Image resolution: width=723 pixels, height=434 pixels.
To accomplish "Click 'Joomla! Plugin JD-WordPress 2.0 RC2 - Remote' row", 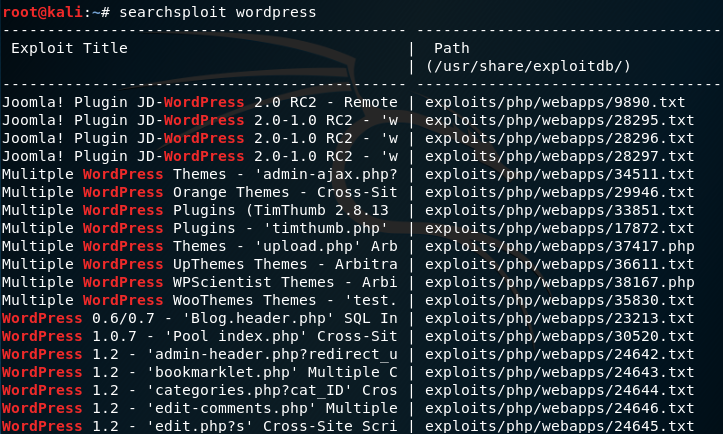I will tap(200, 102).
